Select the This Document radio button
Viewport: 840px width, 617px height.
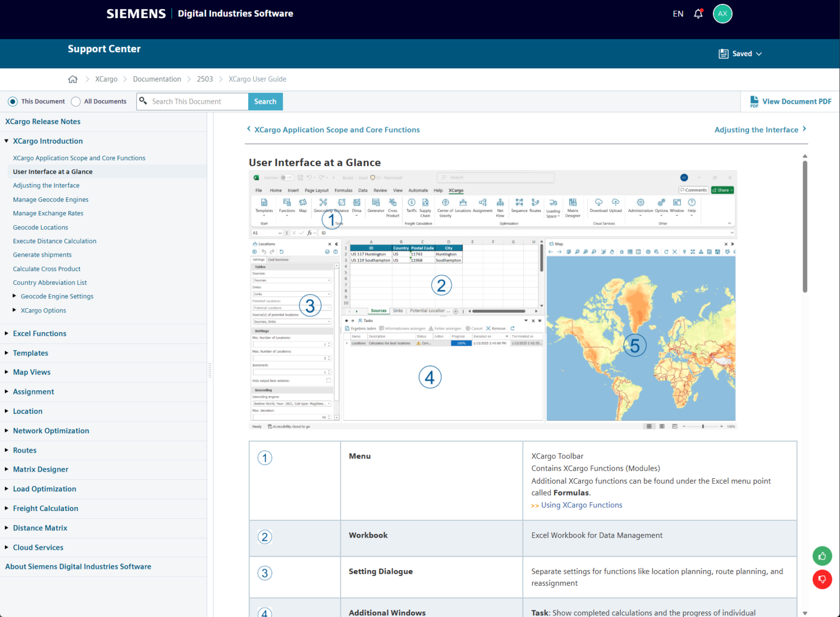(x=12, y=101)
